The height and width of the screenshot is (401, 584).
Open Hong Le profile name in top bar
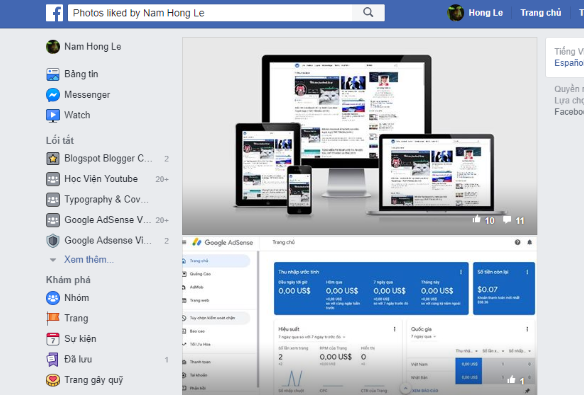click(485, 13)
